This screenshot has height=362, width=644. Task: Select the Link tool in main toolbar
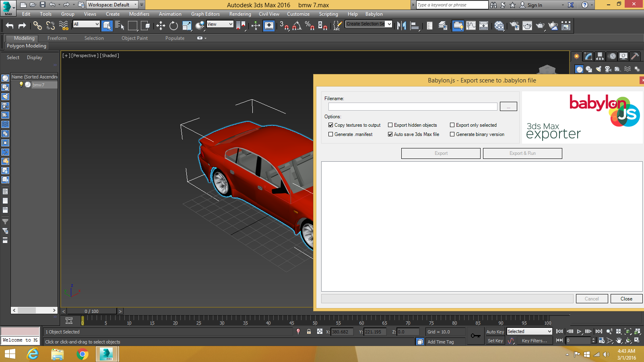click(37, 26)
